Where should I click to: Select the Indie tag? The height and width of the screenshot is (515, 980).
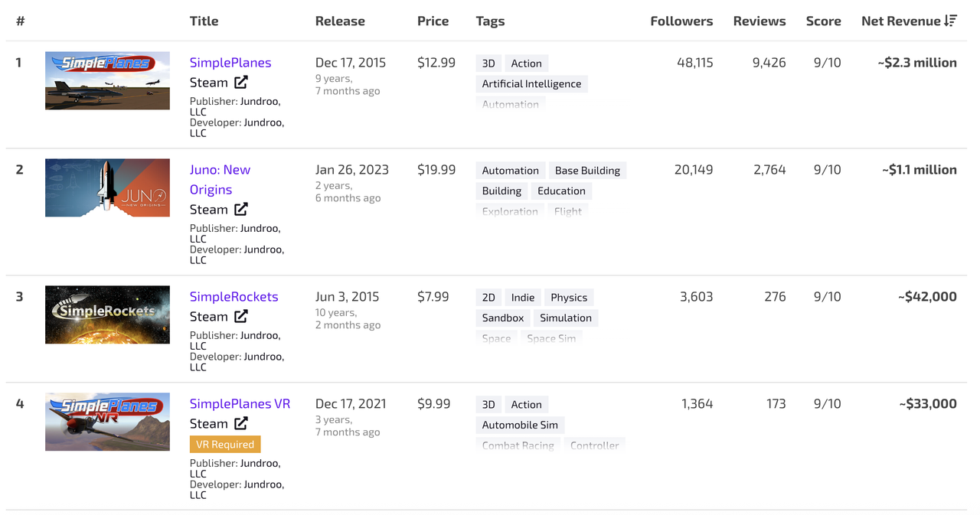click(x=523, y=298)
